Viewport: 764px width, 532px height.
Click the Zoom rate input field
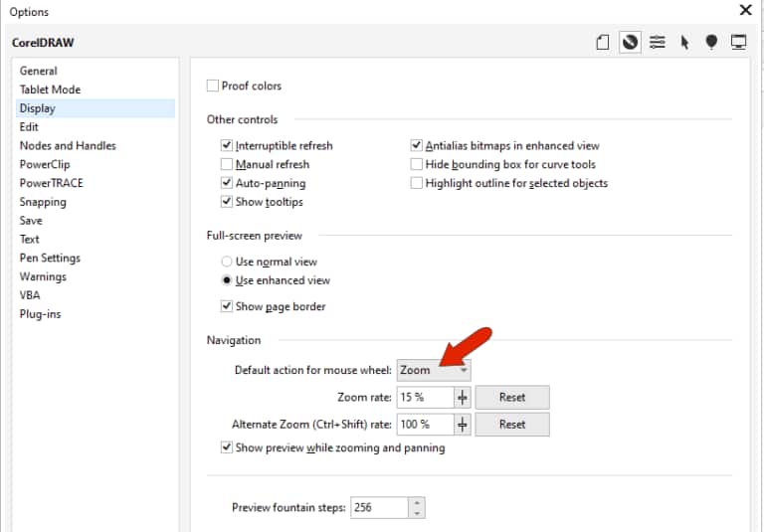point(424,397)
